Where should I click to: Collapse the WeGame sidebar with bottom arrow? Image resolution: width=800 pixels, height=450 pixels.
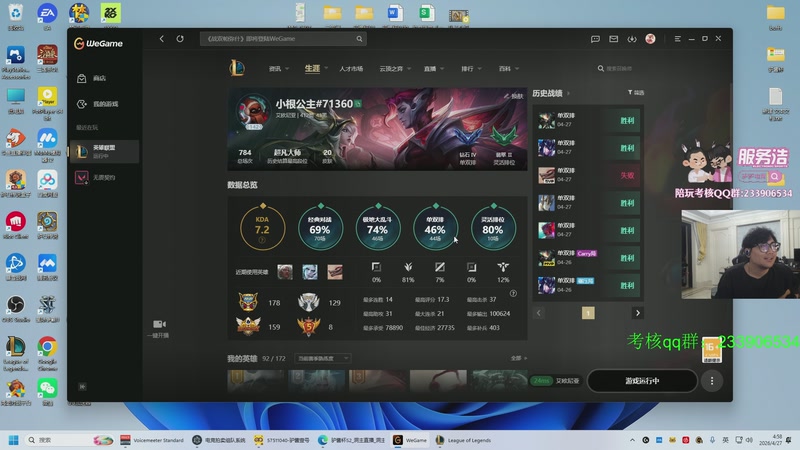(x=82, y=387)
